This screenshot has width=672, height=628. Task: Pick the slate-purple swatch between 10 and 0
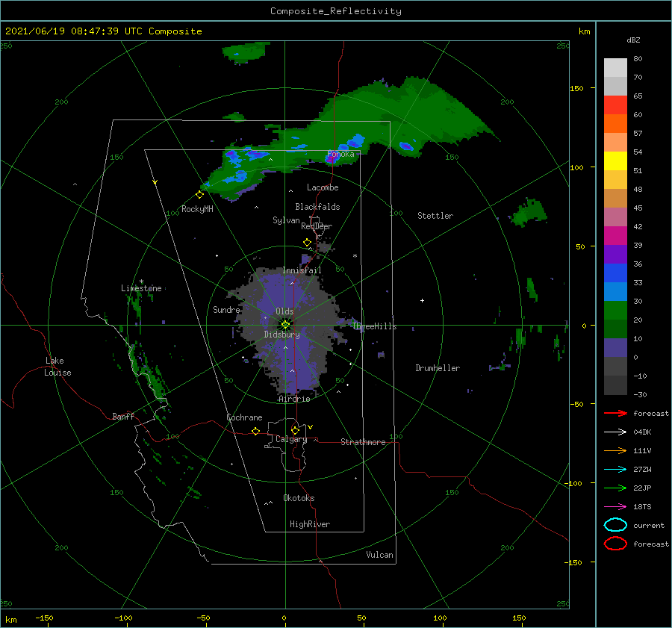[x=615, y=348]
